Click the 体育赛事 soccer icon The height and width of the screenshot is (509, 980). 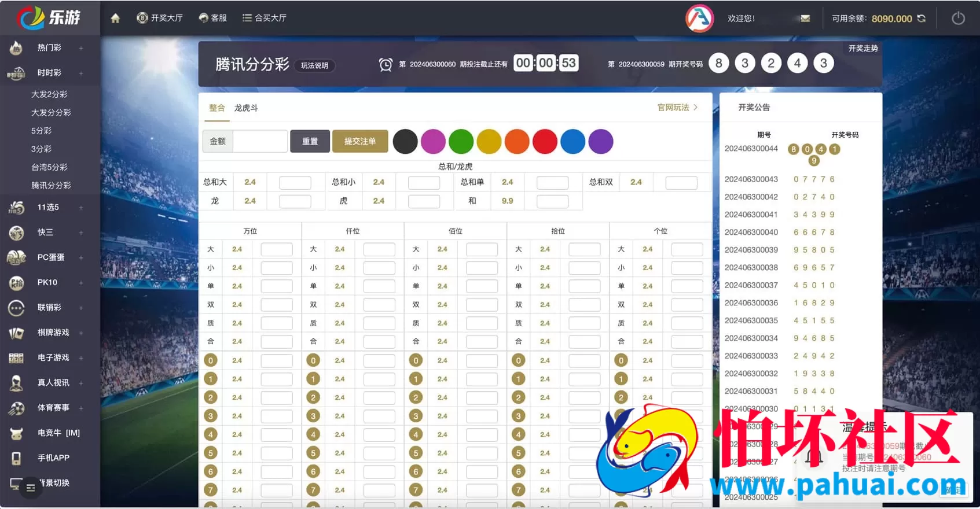click(x=16, y=408)
